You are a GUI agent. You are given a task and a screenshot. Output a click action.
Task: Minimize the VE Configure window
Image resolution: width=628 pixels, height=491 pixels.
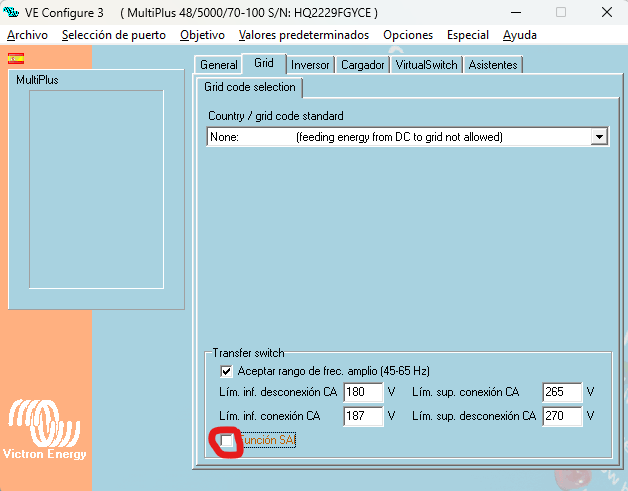[516, 12]
